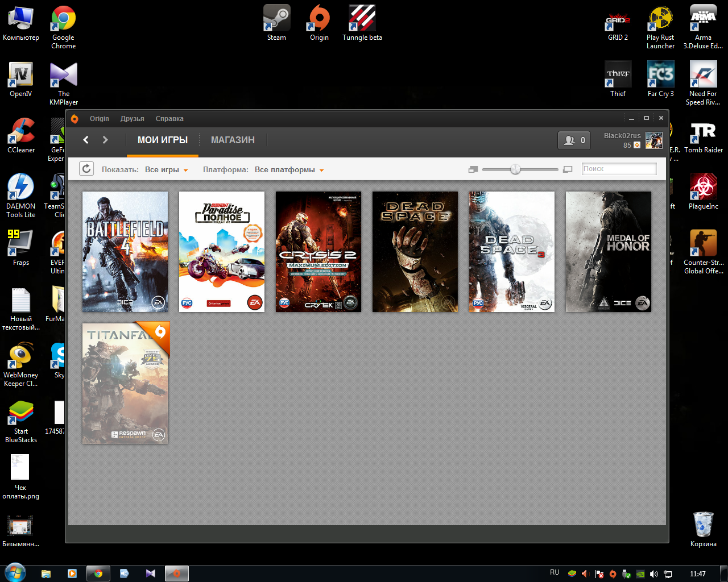This screenshot has height=582, width=728.
Task: Click the Counter-Strike Global Offensive shortcut
Action: 704,252
